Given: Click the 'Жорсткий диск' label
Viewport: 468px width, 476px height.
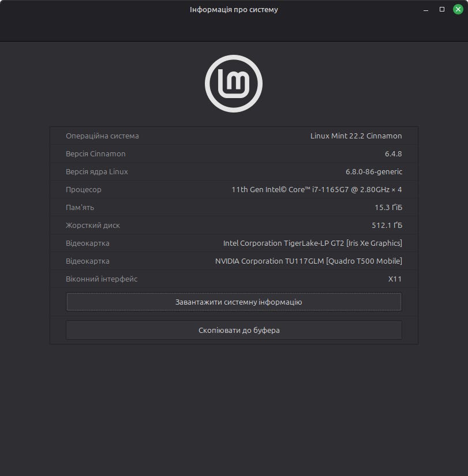Looking at the screenshot, I should (93, 225).
